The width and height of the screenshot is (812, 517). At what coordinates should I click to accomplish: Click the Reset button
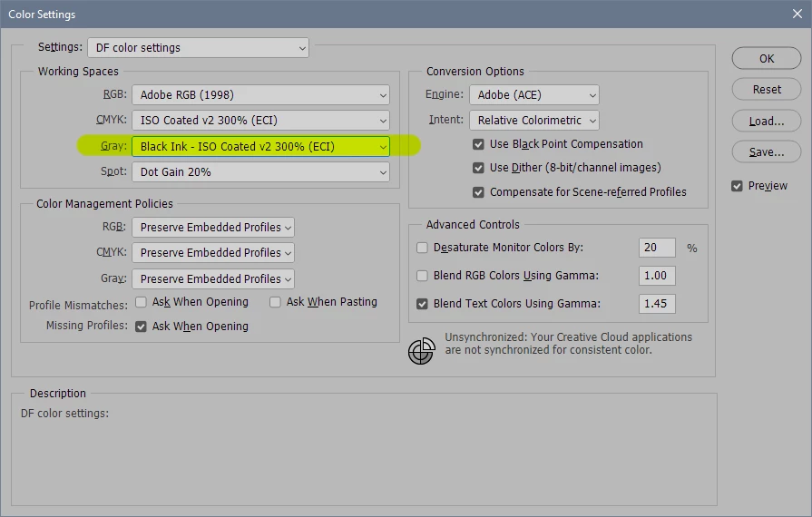click(767, 90)
